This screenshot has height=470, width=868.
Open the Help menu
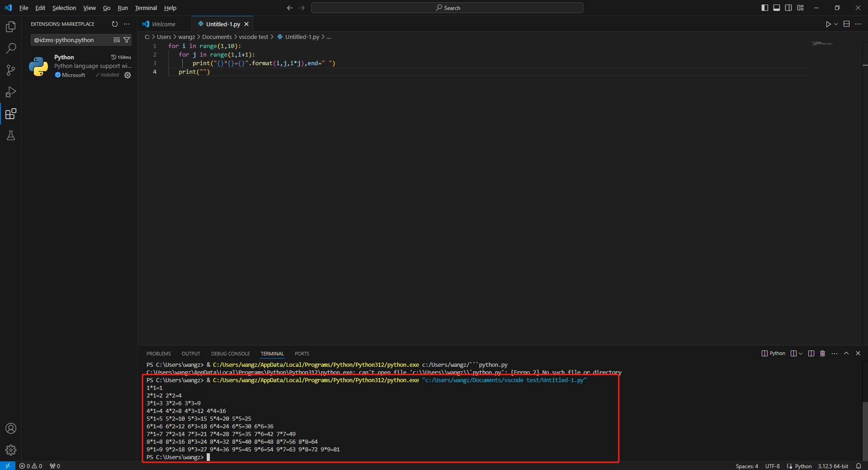170,8
